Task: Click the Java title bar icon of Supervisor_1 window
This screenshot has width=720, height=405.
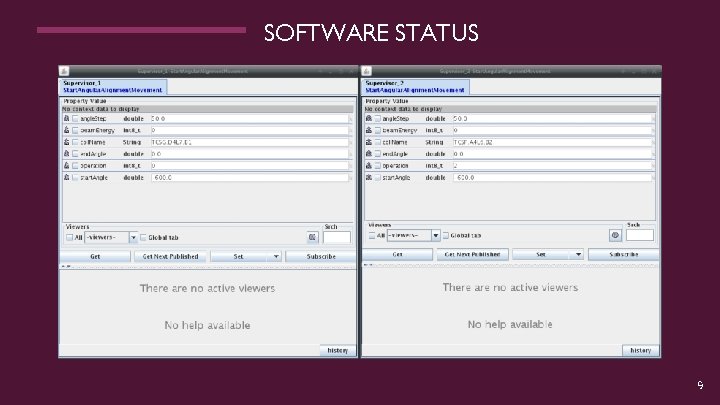Action: 64,71
